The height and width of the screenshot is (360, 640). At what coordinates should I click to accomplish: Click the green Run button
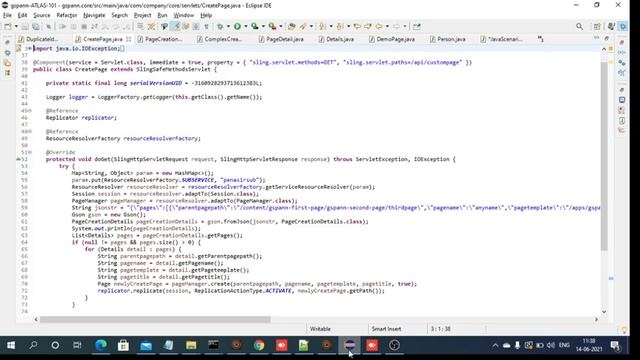click(237, 27)
